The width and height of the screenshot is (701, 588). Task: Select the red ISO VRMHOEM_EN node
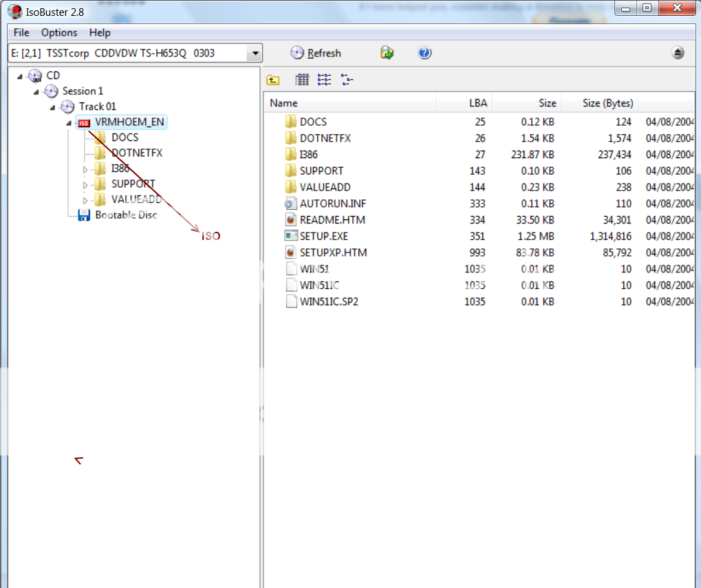[x=130, y=122]
